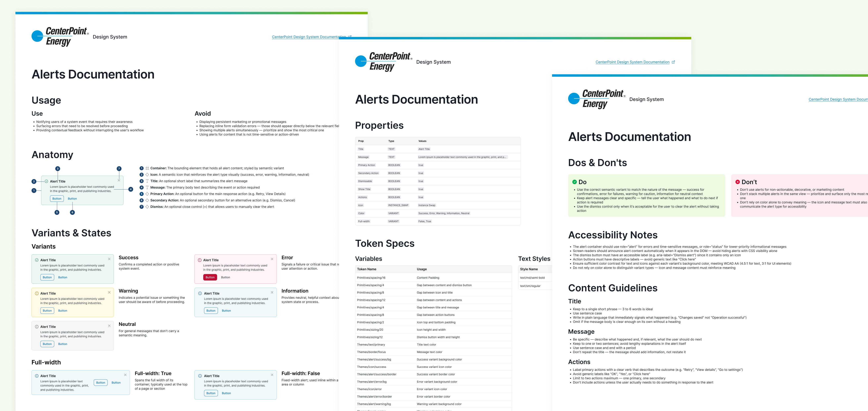Image resolution: width=868 pixels, height=411 pixels.
Task: Click the red error icon in the Error alert
Action: point(200,260)
